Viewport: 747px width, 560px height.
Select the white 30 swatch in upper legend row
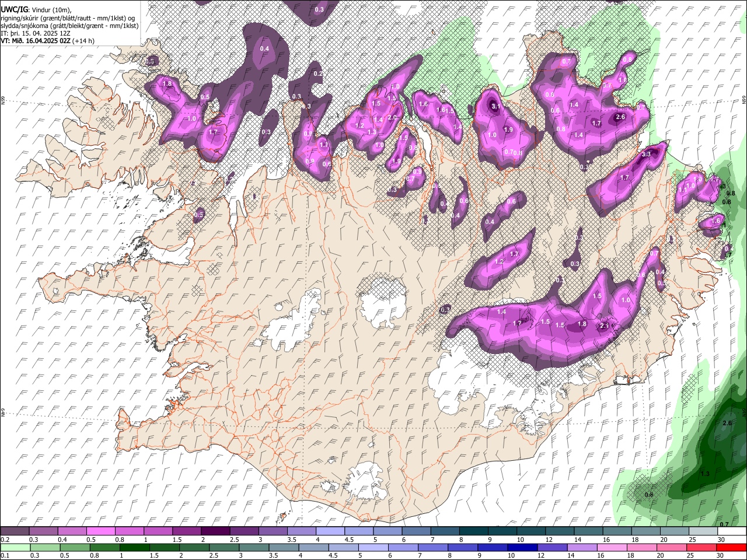[x=732, y=531]
